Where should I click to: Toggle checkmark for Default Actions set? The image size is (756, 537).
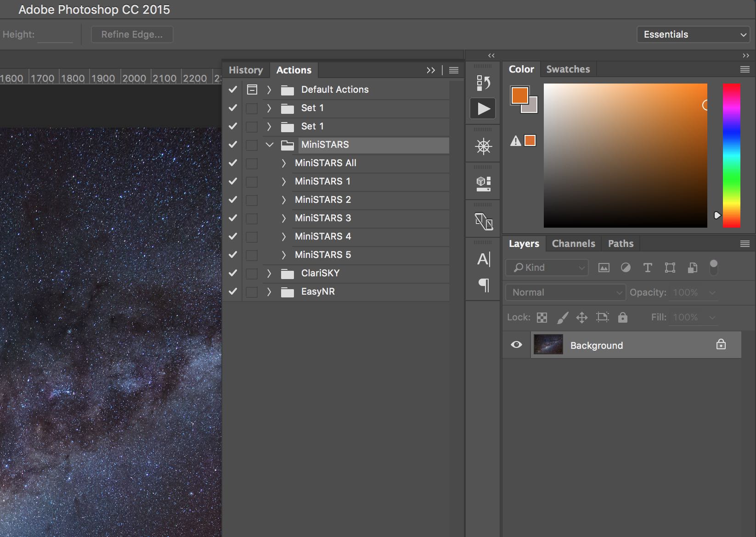[x=233, y=89]
